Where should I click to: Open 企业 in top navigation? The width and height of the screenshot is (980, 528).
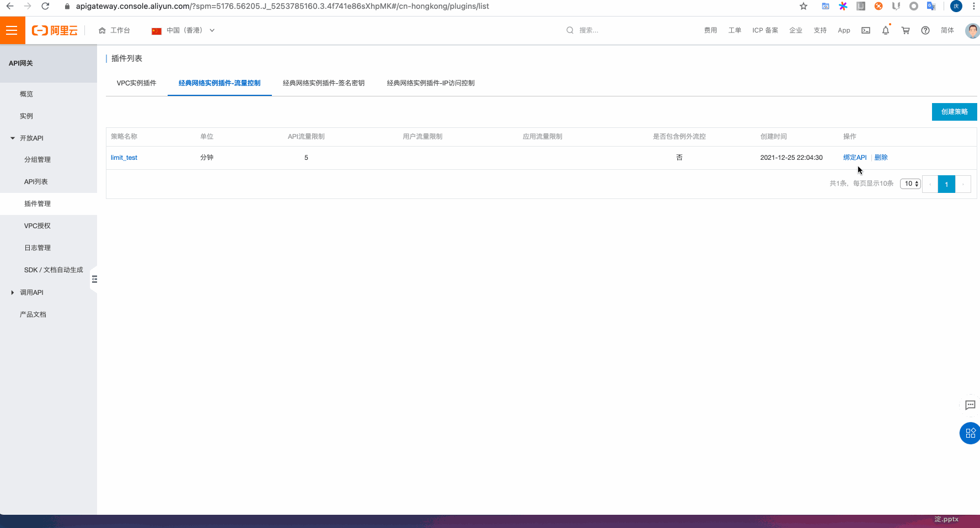point(796,30)
